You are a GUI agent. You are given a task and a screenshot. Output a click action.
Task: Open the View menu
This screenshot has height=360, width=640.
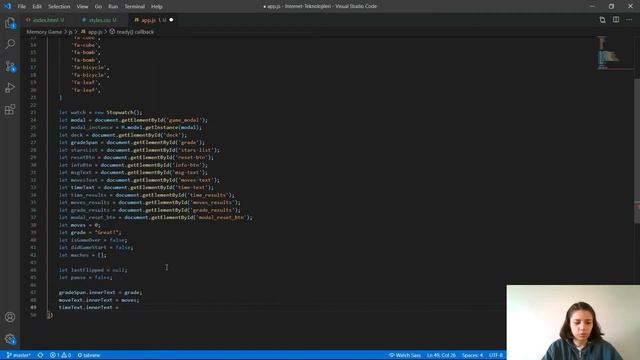pos(82,7)
